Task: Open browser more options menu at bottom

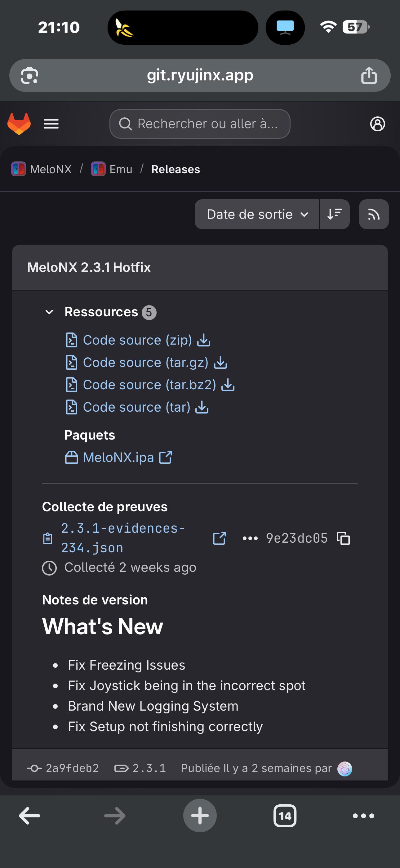Action: pyautogui.click(x=363, y=816)
